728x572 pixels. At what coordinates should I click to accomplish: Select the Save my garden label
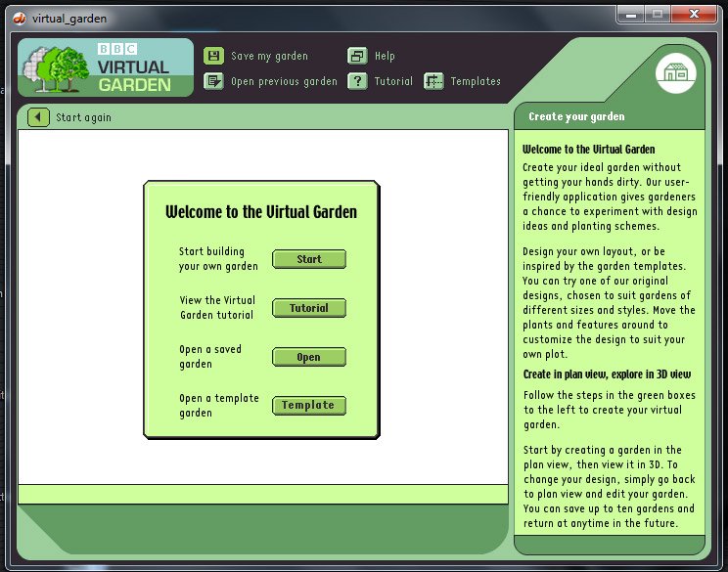point(269,56)
